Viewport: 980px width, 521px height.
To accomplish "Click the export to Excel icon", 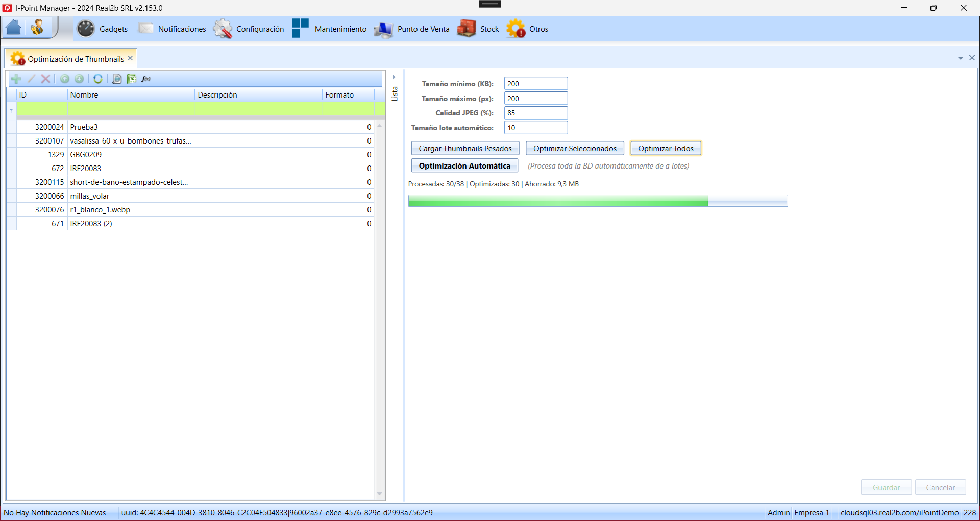I will pos(132,79).
